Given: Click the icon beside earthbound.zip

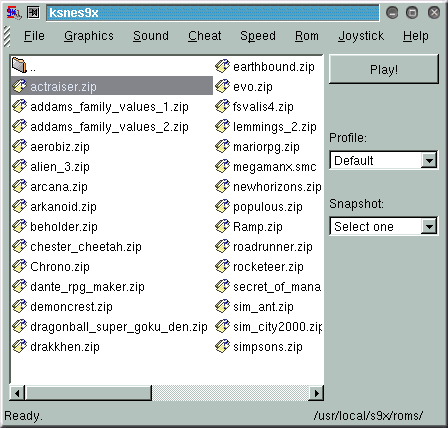Looking at the screenshot, I should (x=222, y=67).
